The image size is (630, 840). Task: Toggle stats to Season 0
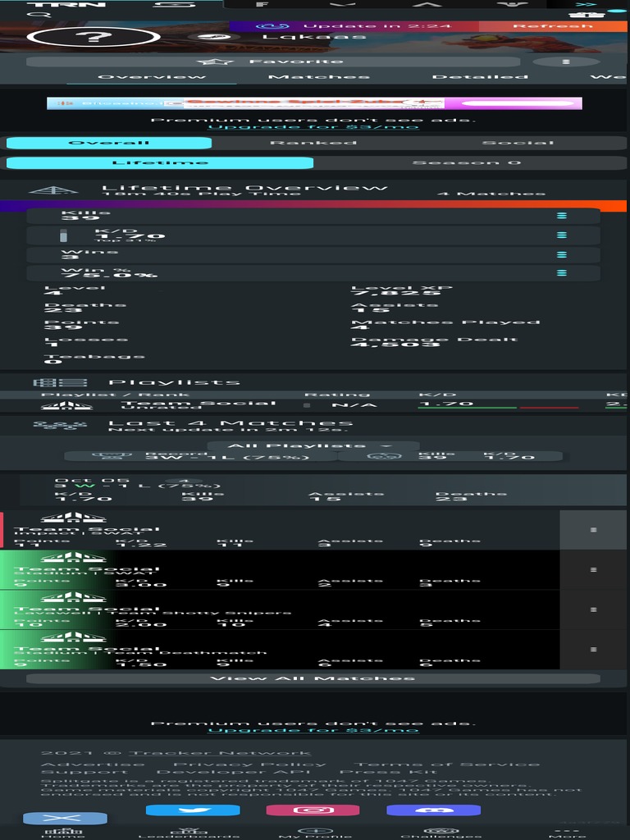[x=466, y=162]
